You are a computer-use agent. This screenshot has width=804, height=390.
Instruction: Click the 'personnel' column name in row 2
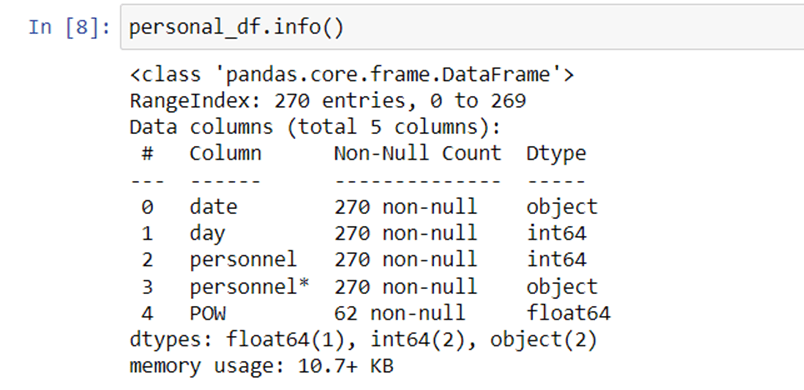(x=243, y=260)
